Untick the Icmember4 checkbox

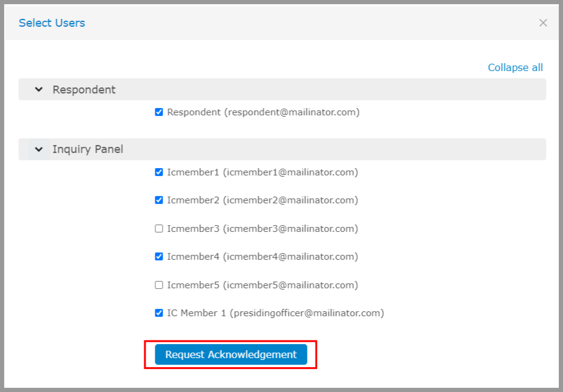pyautogui.click(x=159, y=257)
